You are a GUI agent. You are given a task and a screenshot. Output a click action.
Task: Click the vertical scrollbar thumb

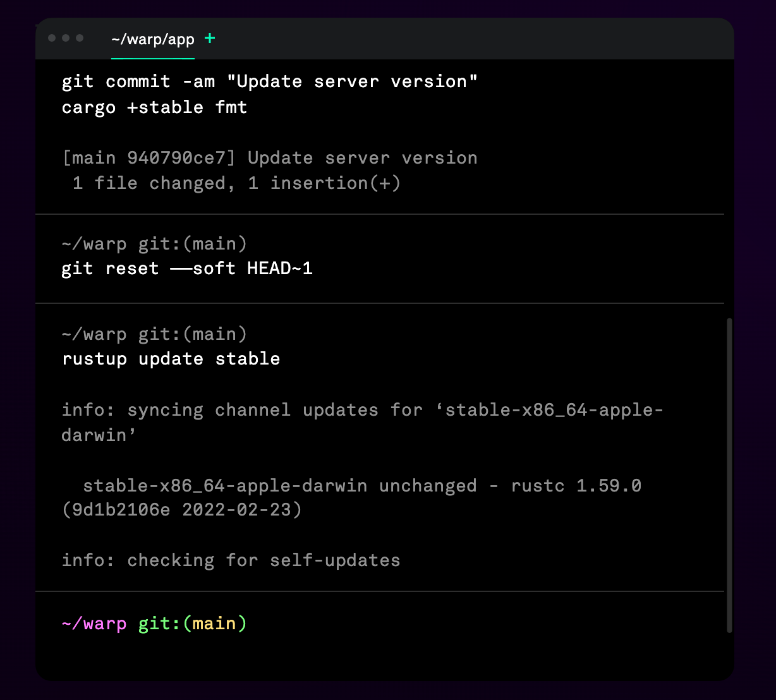729,474
